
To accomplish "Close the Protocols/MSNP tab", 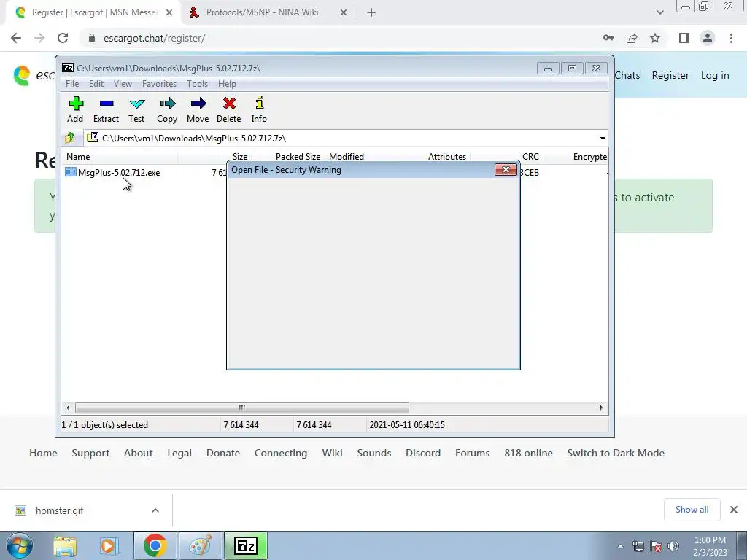I will 344,12.
